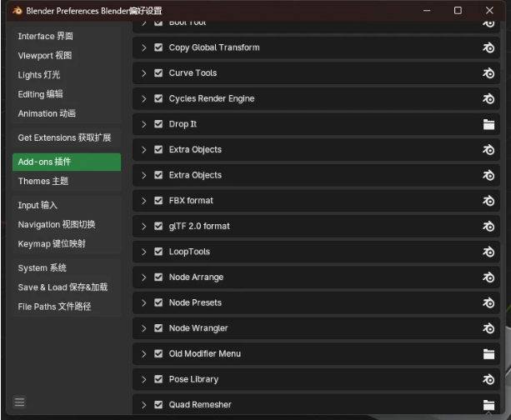
Task: Click the Blender logo icon on Node Presets row
Action: point(488,303)
